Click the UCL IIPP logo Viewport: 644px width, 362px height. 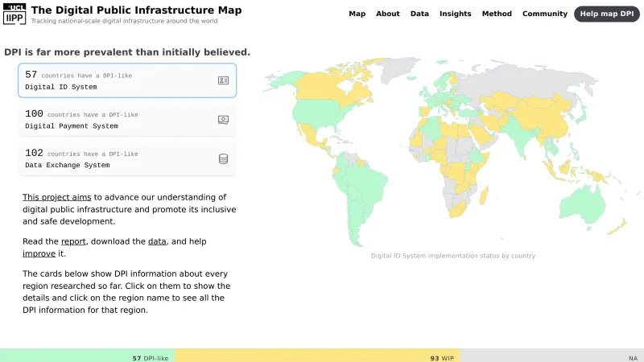coord(14,14)
